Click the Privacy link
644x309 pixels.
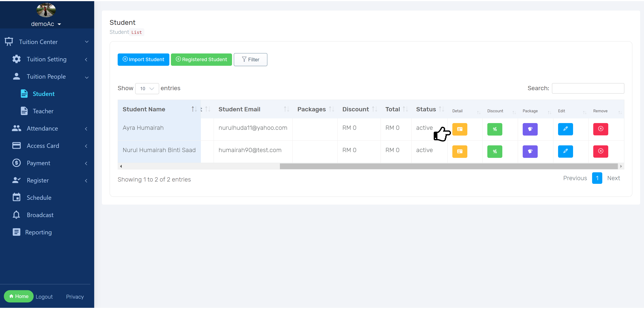tap(75, 297)
